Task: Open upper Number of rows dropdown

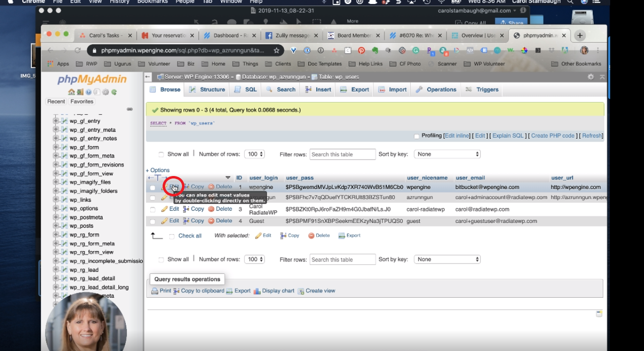Action: pos(254,154)
